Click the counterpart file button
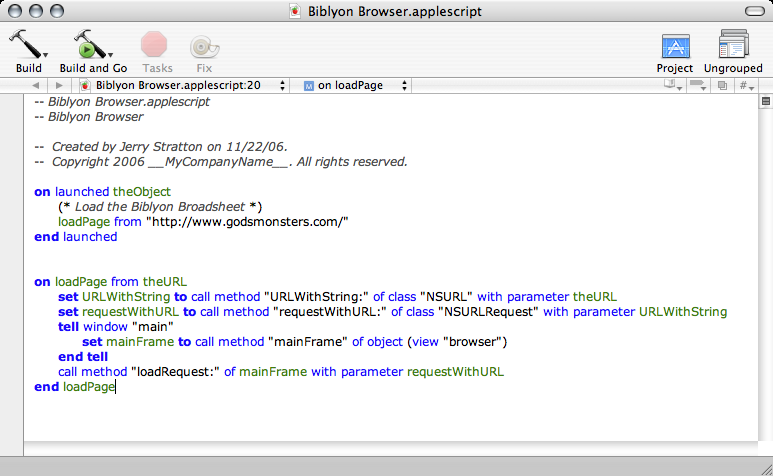 click(722, 86)
